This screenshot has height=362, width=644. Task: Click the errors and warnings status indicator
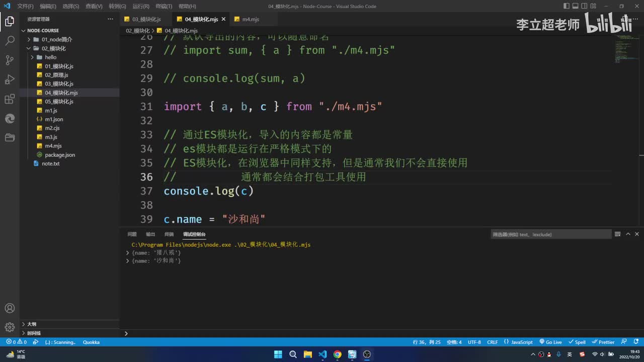point(16,342)
